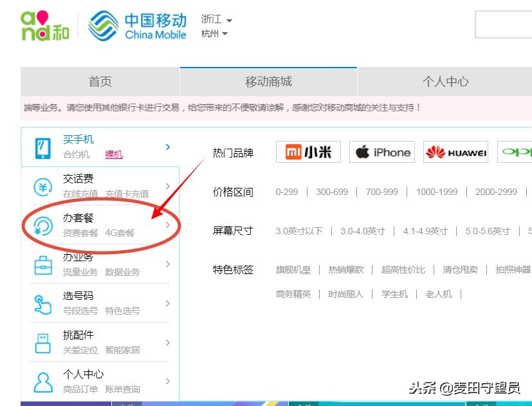Select the 超高性价比 tag
The image size is (532, 406).
coord(403,270)
